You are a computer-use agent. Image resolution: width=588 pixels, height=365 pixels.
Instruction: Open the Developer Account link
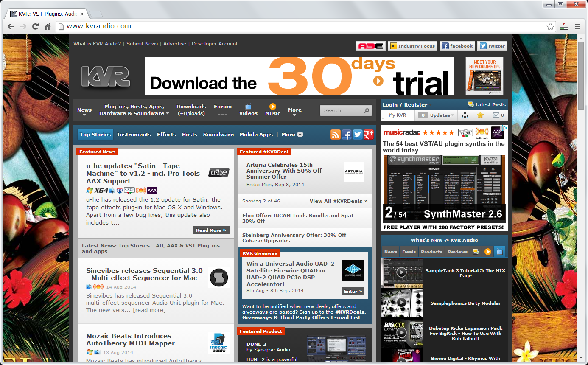215,44
